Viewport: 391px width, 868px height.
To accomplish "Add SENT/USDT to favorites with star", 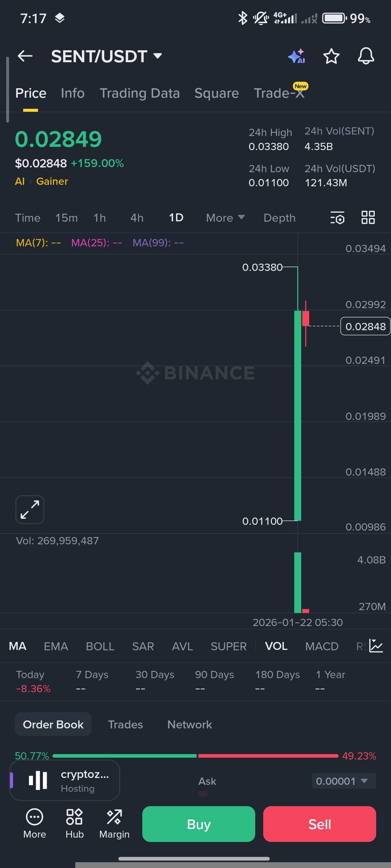I will 331,56.
